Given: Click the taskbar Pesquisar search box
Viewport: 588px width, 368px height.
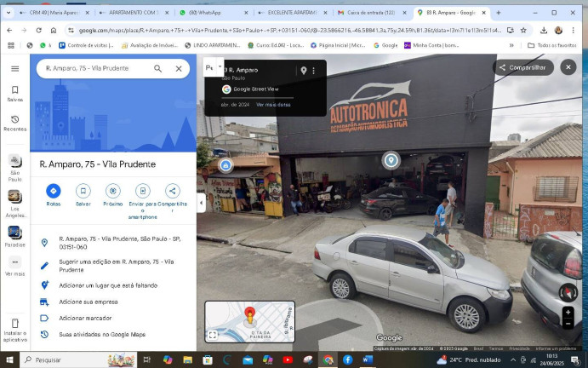Looking at the screenshot, I should 78,360.
